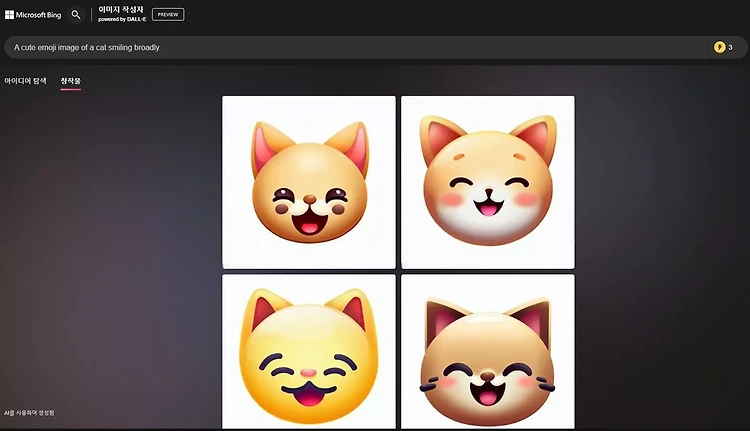Click the search magnifier icon
The height and width of the screenshot is (431, 750).
pyautogui.click(x=76, y=15)
